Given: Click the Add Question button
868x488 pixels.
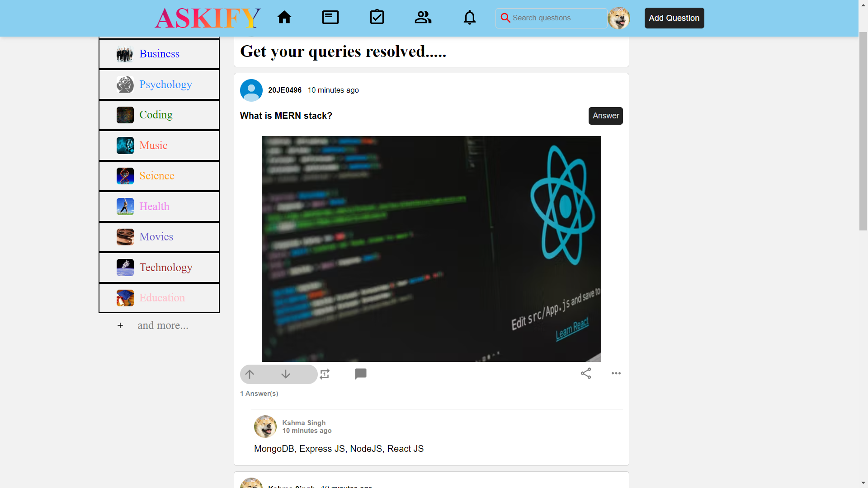Looking at the screenshot, I should 674,18.
